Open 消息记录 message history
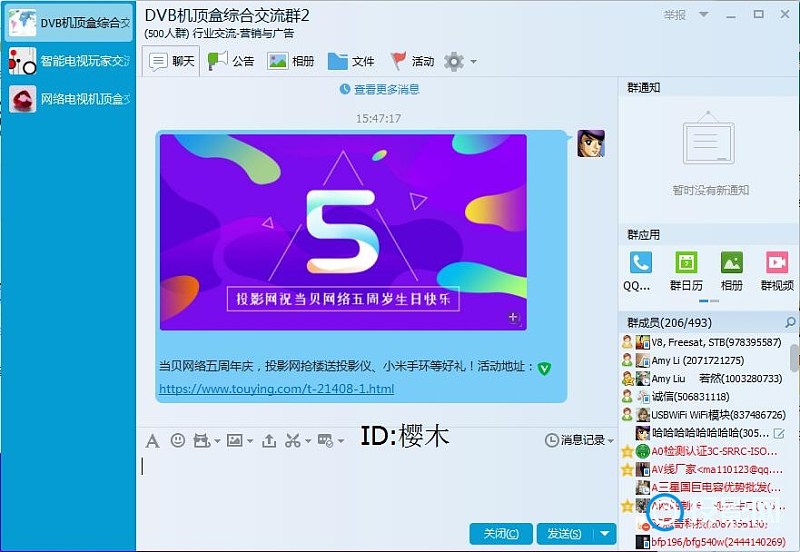800x552 pixels. [575, 440]
